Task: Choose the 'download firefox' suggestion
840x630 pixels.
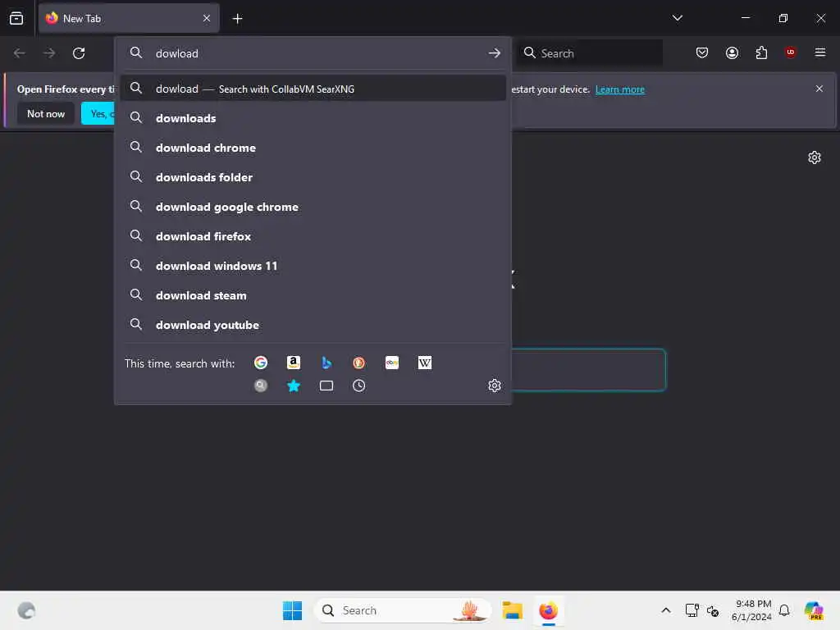Action: coord(313,235)
